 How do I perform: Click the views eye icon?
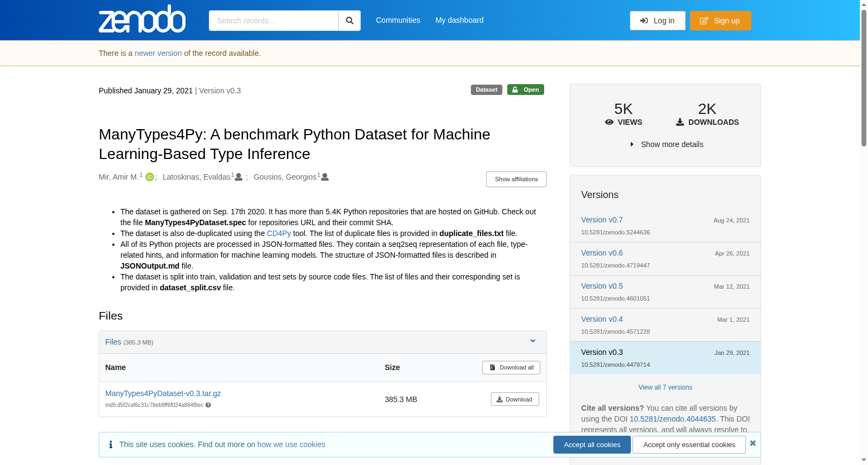point(609,122)
